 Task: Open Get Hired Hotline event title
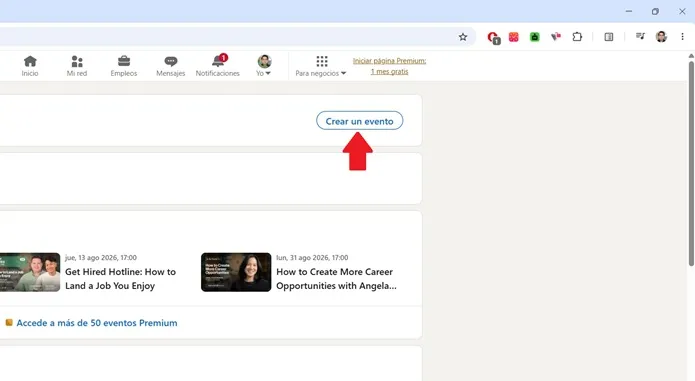[121, 279]
